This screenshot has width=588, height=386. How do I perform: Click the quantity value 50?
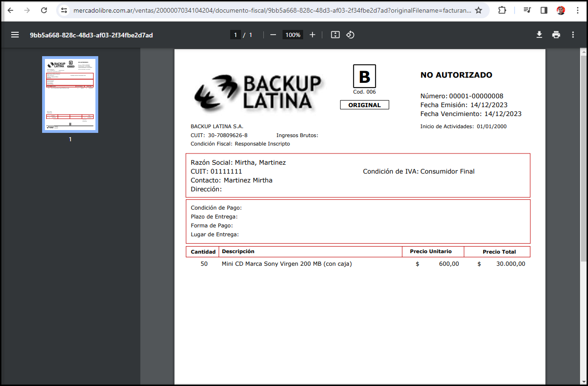click(204, 264)
